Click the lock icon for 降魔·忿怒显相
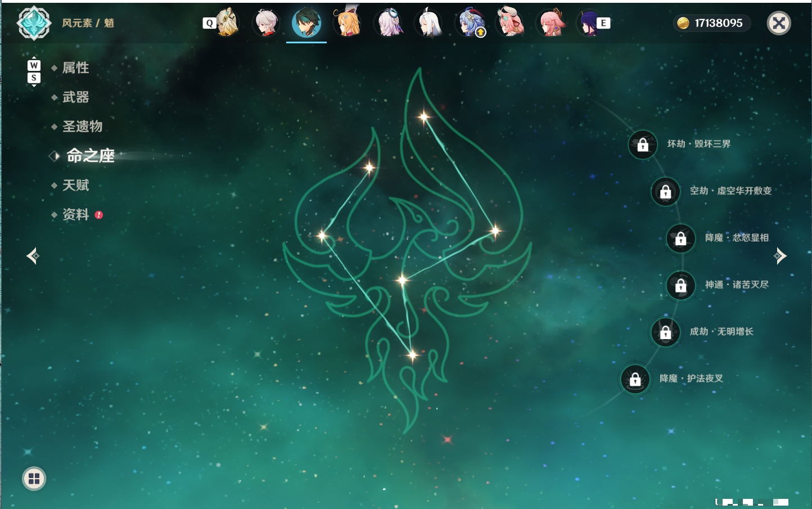Image resolution: width=812 pixels, height=509 pixels. tap(681, 238)
